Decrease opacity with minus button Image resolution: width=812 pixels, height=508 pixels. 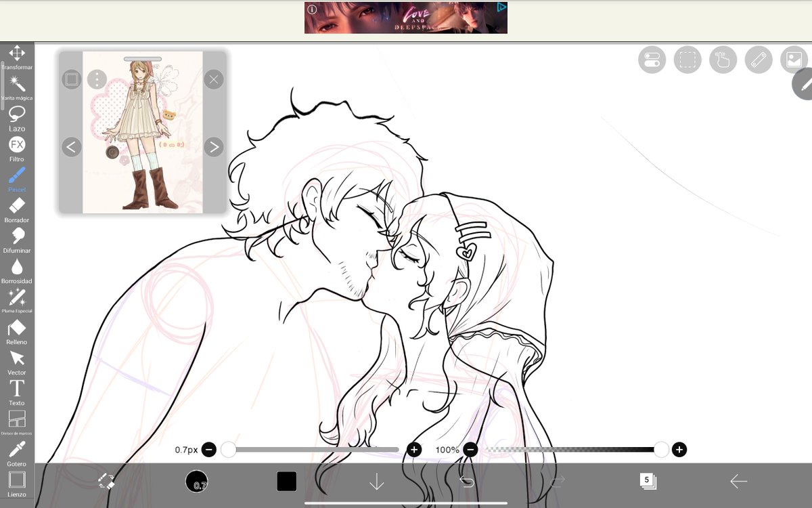[x=470, y=450]
